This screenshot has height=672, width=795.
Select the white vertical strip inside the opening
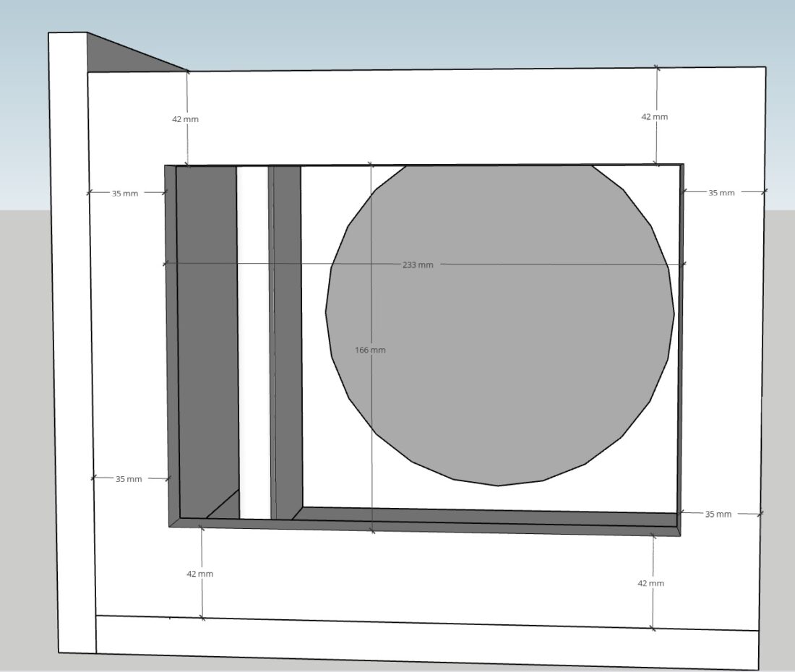254,325
